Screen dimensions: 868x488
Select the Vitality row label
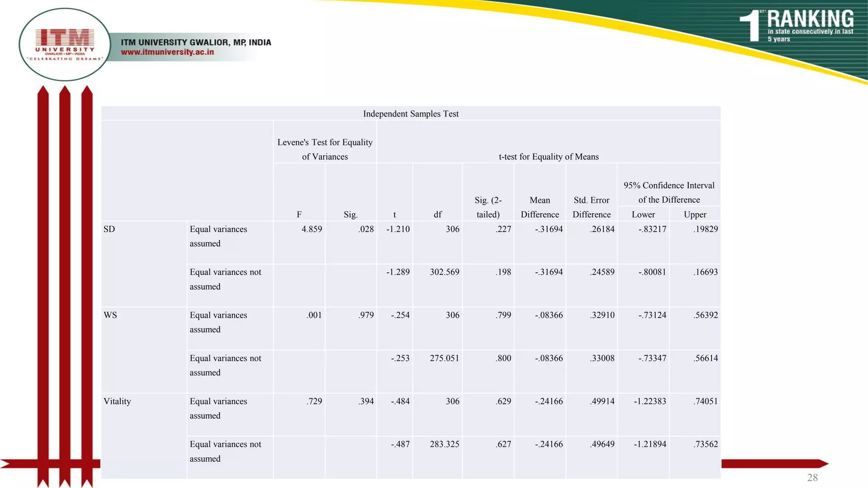tap(117, 401)
